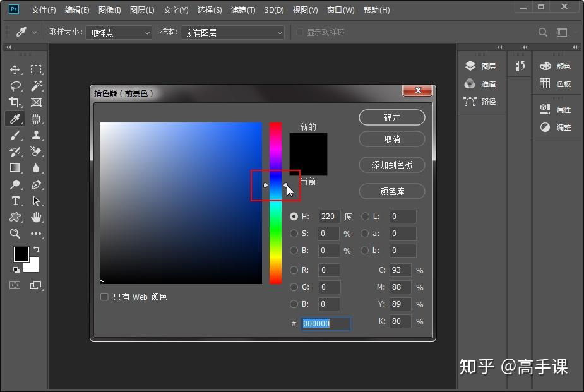
Task: Open the Adjustments panel
Action: pos(556,128)
